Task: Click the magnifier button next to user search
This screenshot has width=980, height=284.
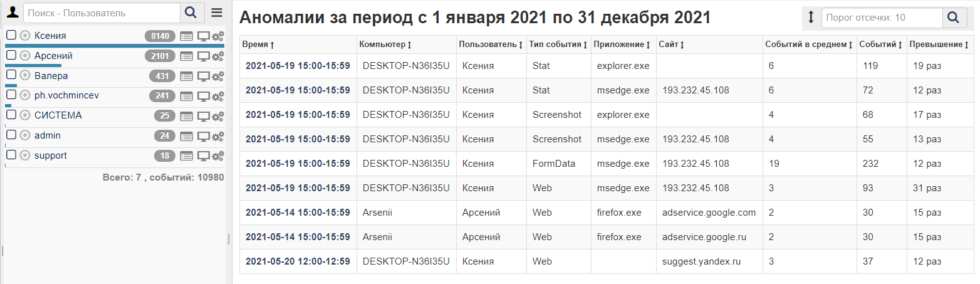Action: 192,13
